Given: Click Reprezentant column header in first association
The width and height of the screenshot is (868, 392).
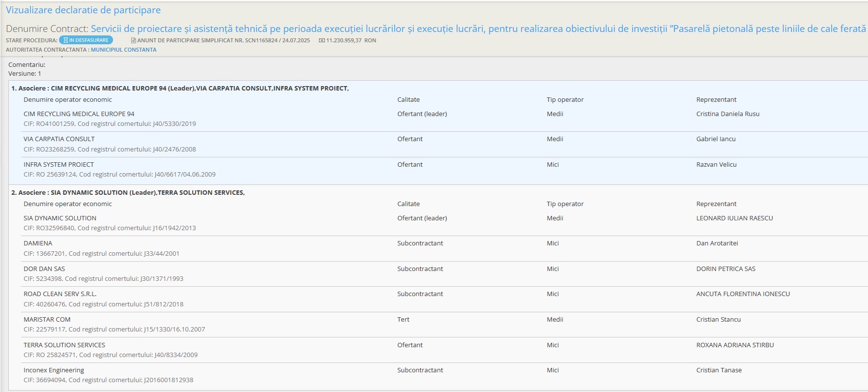Looking at the screenshot, I should (717, 99).
